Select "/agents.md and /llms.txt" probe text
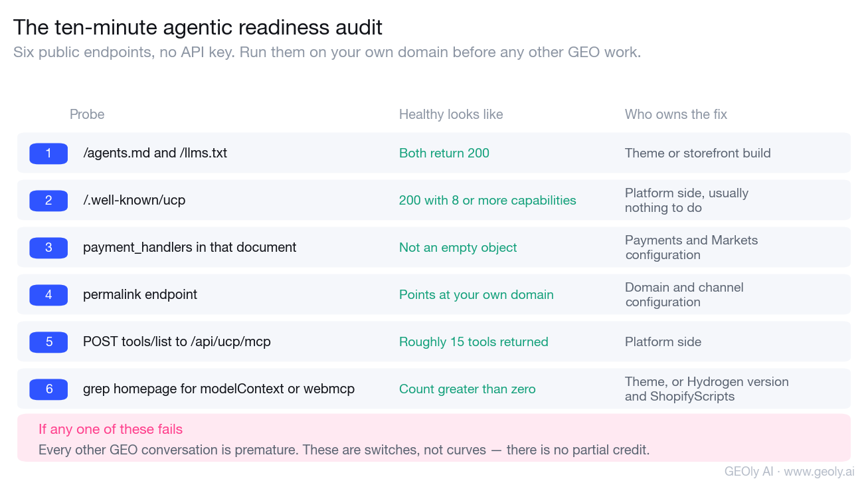The height and width of the screenshot is (481, 868). click(x=155, y=153)
